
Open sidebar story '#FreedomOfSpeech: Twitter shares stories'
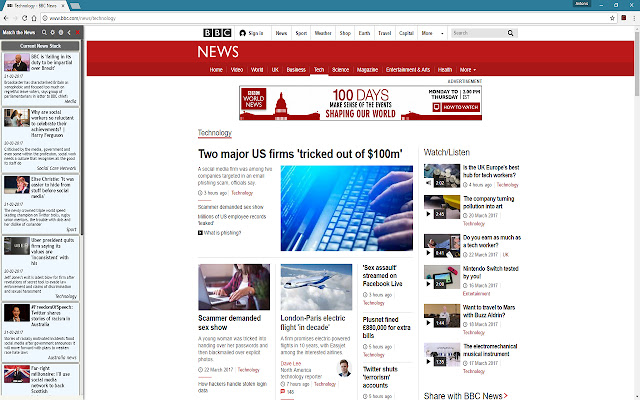click(x=40, y=332)
